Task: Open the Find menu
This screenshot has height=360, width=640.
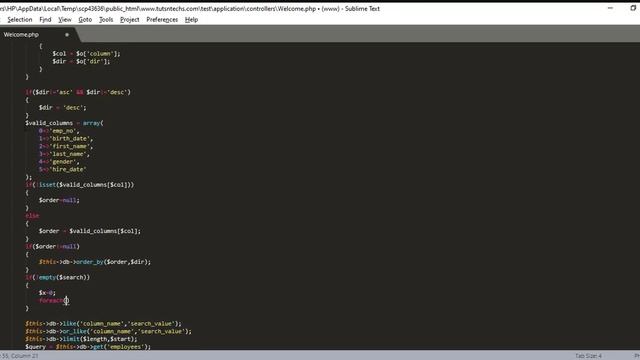Action: 45,20
